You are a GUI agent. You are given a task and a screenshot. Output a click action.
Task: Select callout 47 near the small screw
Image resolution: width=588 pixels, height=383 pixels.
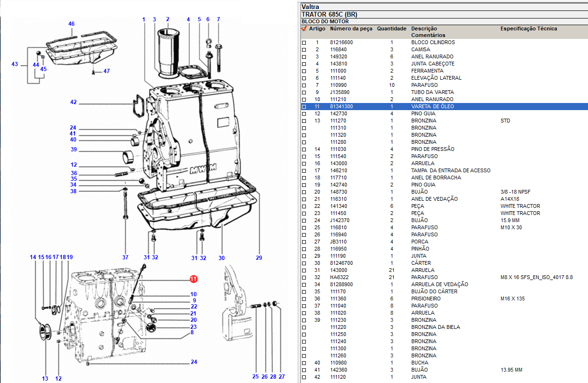tap(106, 71)
